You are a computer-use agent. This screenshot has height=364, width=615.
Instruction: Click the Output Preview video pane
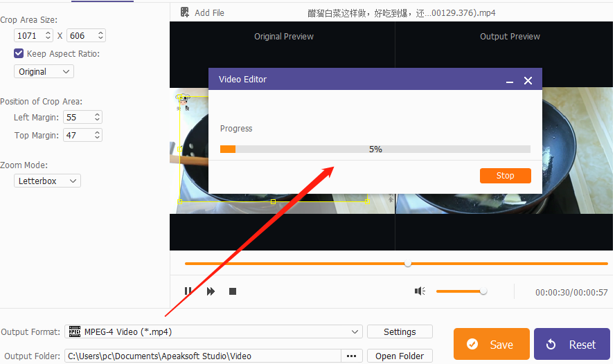503,136
